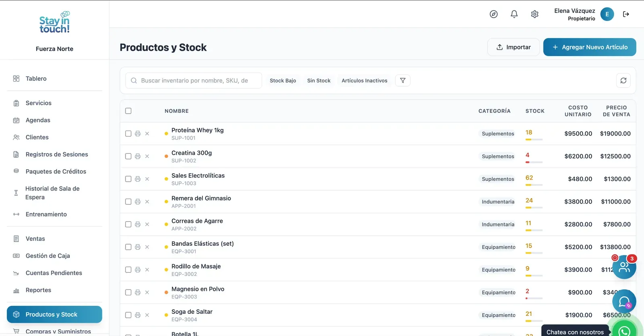The height and width of the screenshot is (336, 644).
Task: Print label for Proteína Whey 1kg
Action: click(138, 134)
